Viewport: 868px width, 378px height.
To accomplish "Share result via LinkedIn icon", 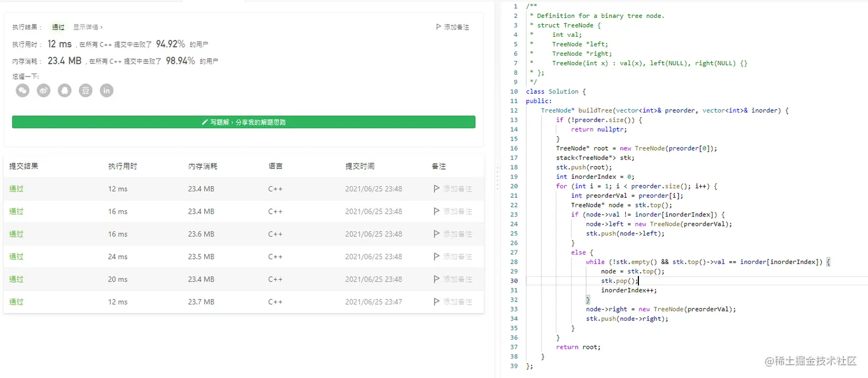I will pos(107,90).
